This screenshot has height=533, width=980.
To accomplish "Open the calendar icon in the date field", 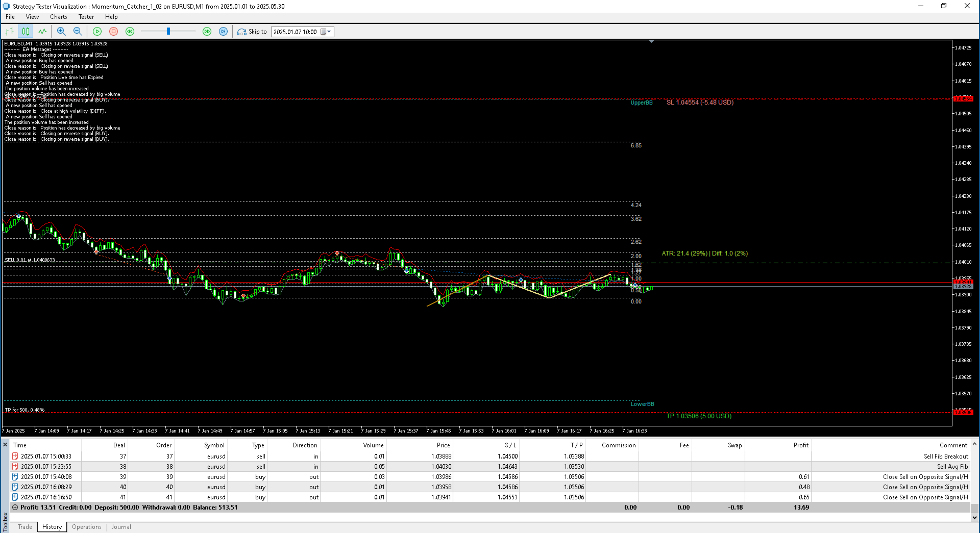I will click(x=322, y=31).
